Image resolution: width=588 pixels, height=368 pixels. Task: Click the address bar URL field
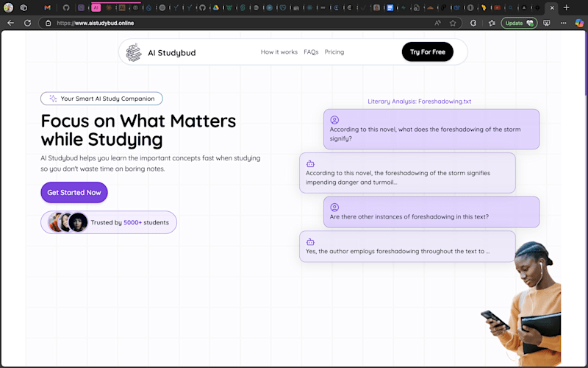(240, 23)
